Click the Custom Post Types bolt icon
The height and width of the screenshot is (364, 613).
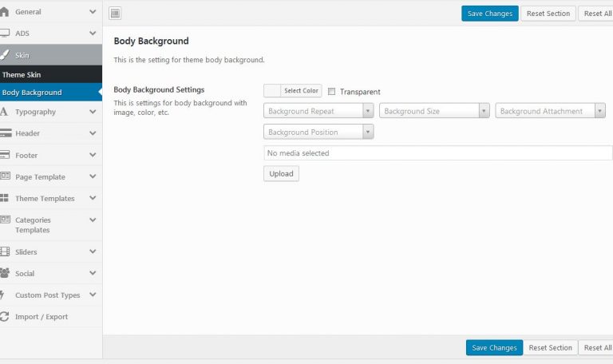click(x=2, y=295)
